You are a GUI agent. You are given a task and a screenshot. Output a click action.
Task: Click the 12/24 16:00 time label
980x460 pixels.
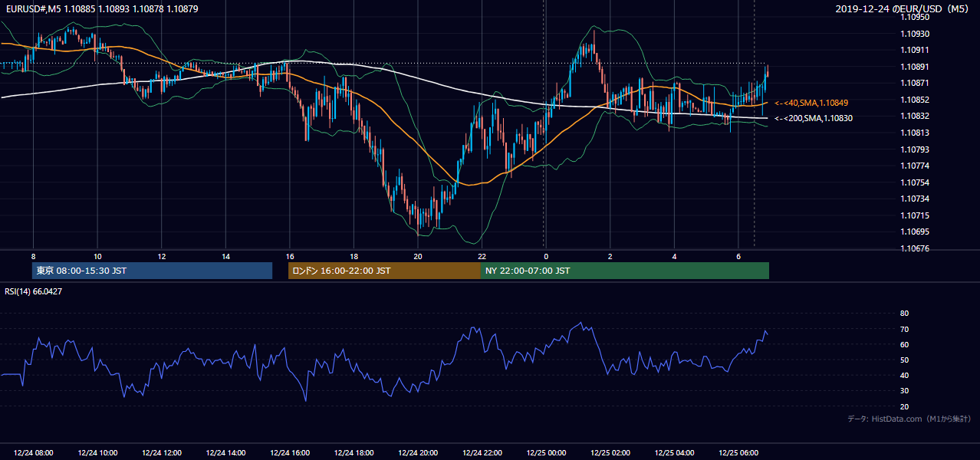pos(290,453)
